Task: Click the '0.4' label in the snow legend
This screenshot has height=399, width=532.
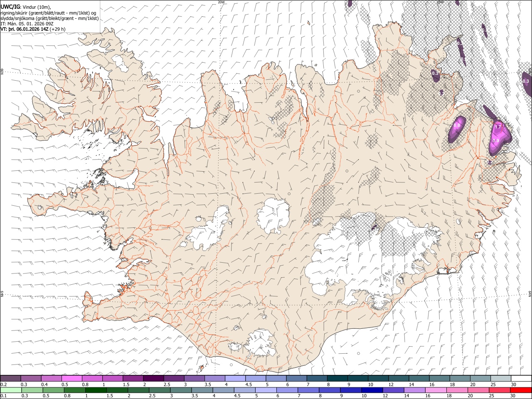Action: coord(44,384)
